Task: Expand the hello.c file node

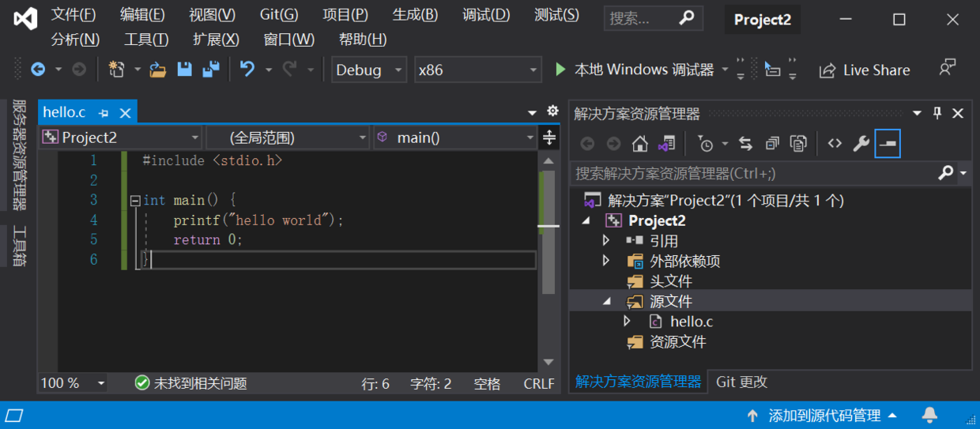Action: pyautogui.click(x=627, y=322)
